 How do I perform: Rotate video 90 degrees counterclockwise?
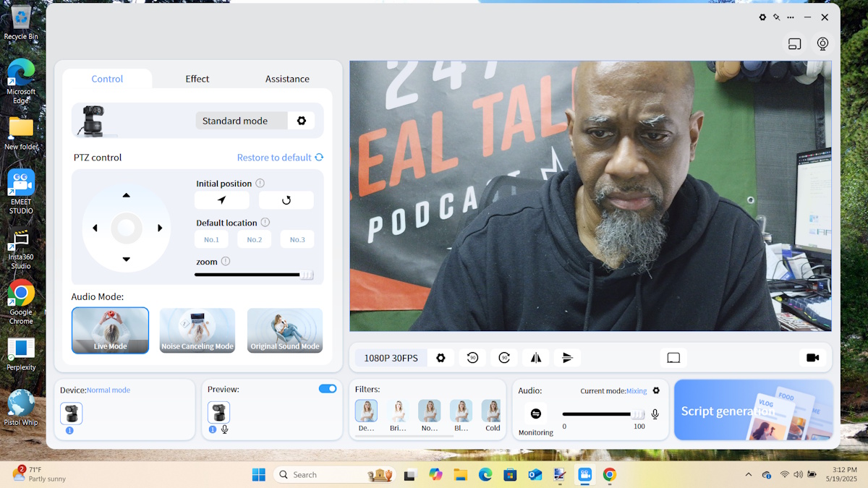(x=472, y=358)
